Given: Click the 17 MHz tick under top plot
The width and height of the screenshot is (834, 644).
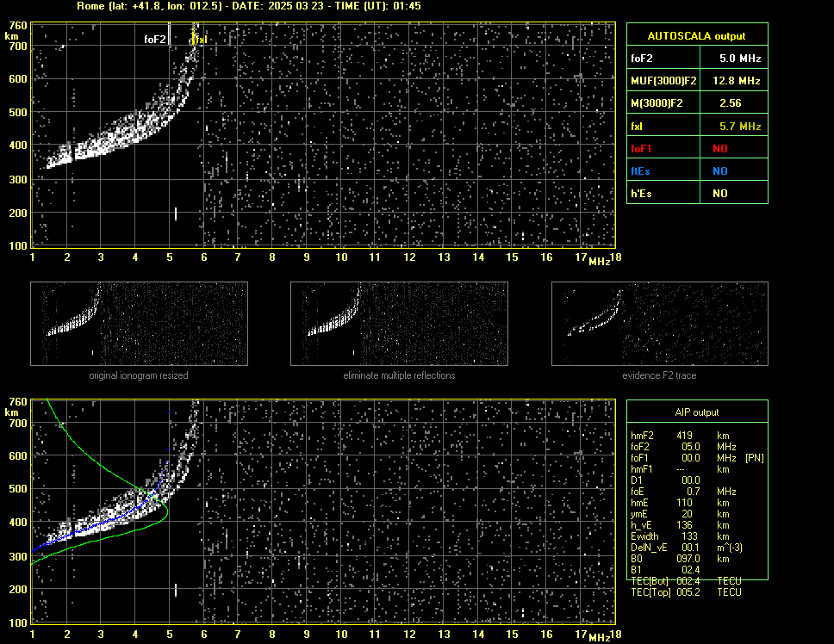Looking at the screenshot, I should point(581,257).
